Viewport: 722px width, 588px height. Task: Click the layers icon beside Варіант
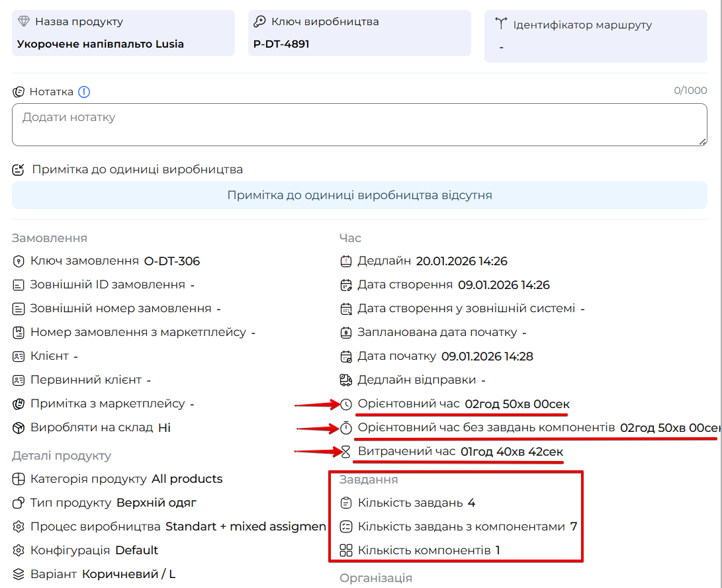click(19, 574)
